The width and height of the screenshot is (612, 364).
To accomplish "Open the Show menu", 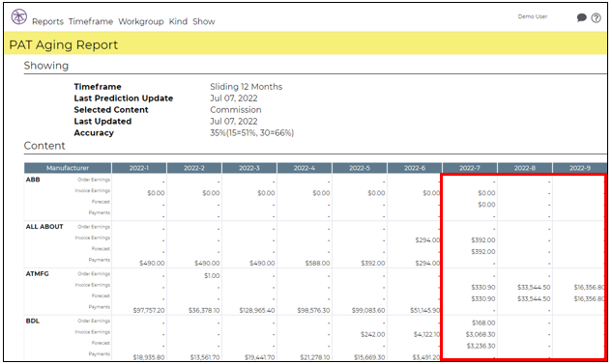I will tap(204, 21).
